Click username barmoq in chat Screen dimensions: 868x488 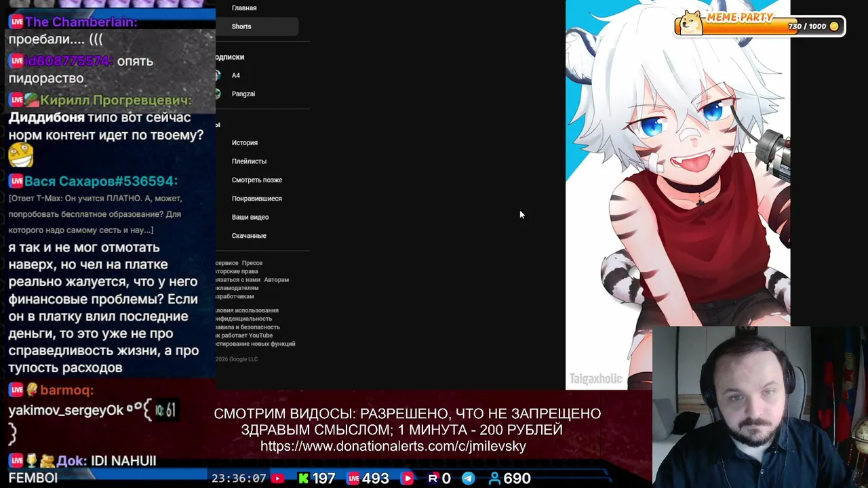pos(67,390)
